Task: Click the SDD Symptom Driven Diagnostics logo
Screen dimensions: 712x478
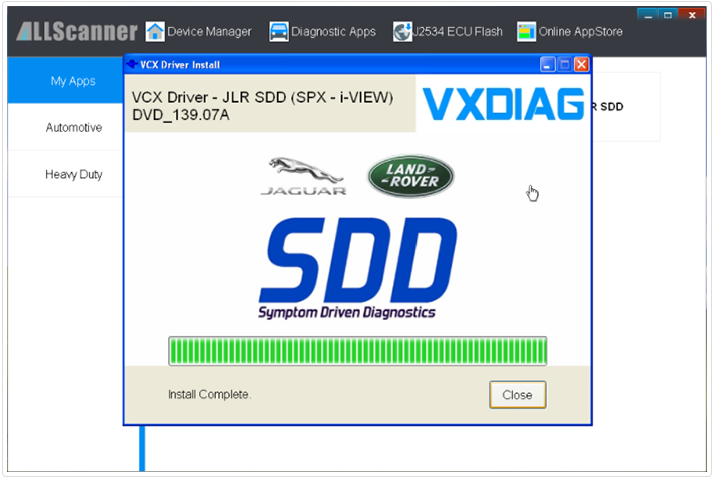Action: click(358, 268)
